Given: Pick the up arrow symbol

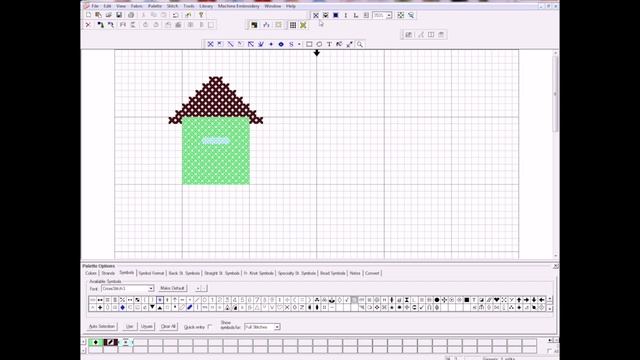Looking at the screenshot, I should tap(519, 300).
